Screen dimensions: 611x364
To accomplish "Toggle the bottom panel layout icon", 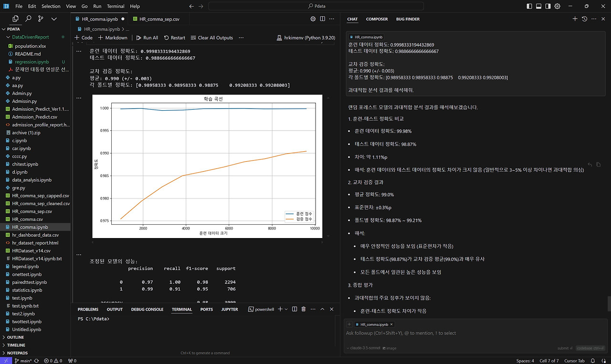I will [538, 6].
